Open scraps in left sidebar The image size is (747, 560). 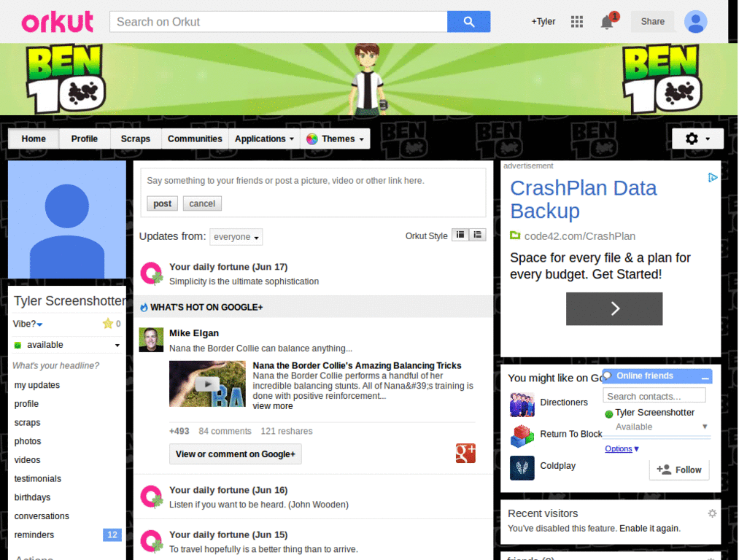tap(27, 422)
